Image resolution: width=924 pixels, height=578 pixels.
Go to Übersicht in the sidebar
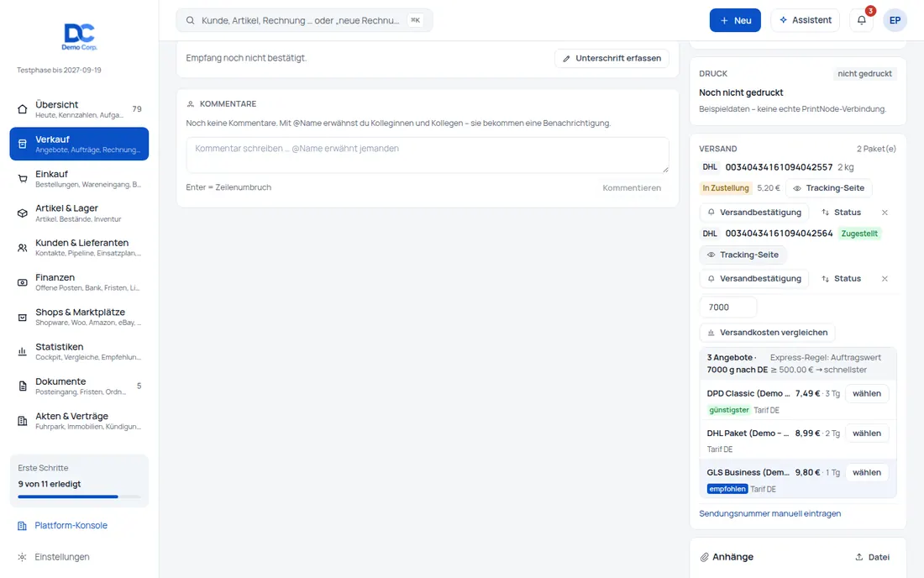pos(79,109)
